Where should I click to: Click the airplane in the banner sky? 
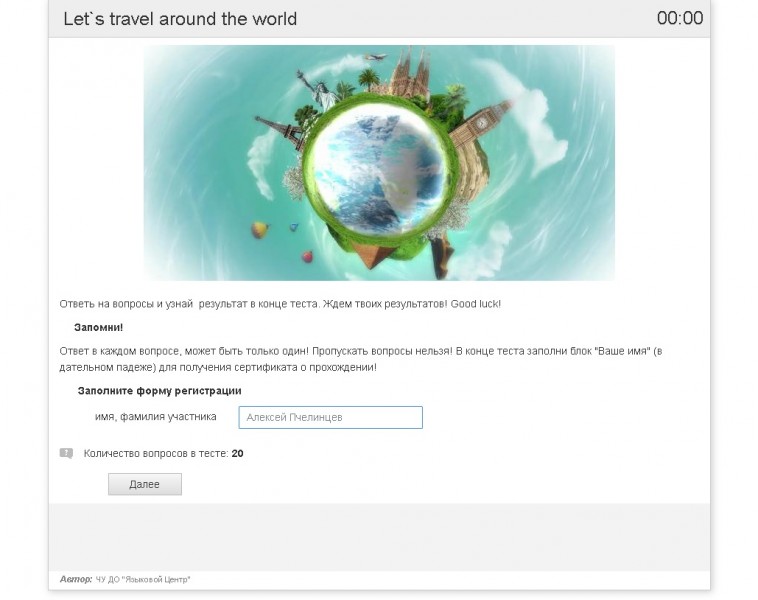375,57
